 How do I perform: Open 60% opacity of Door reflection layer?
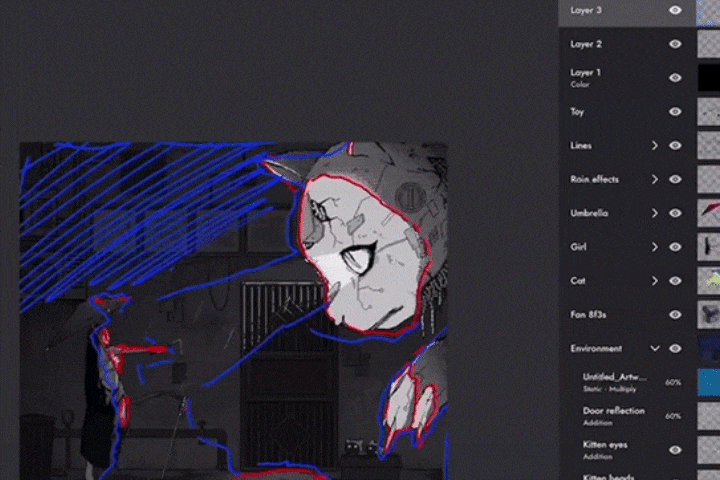(673, 416)
